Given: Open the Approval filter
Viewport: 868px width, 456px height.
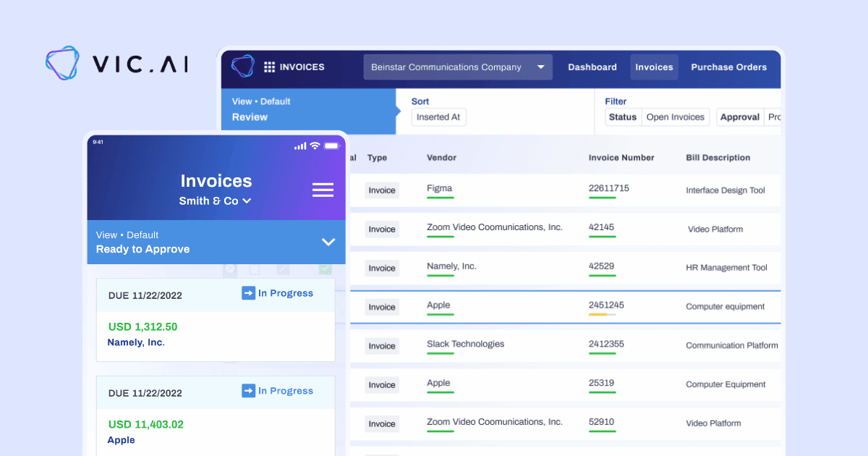Looking at the screenshot, I should [740, 117].
